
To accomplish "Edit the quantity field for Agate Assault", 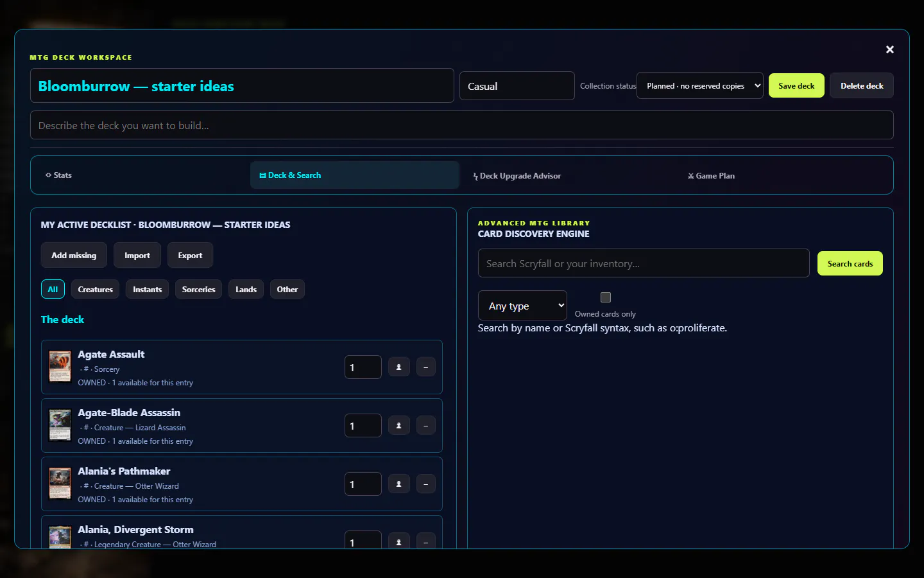I will pos(363,367).
